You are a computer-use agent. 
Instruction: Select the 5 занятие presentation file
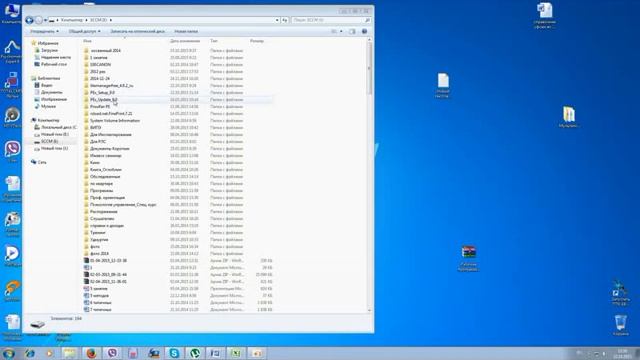click(x=98, y=289)
